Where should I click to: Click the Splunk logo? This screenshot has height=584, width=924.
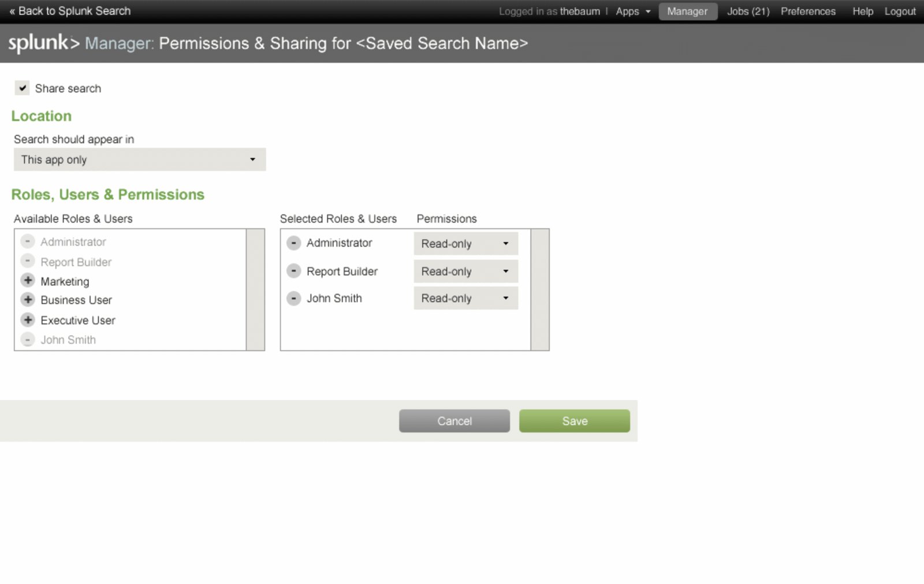coord(44,43)
